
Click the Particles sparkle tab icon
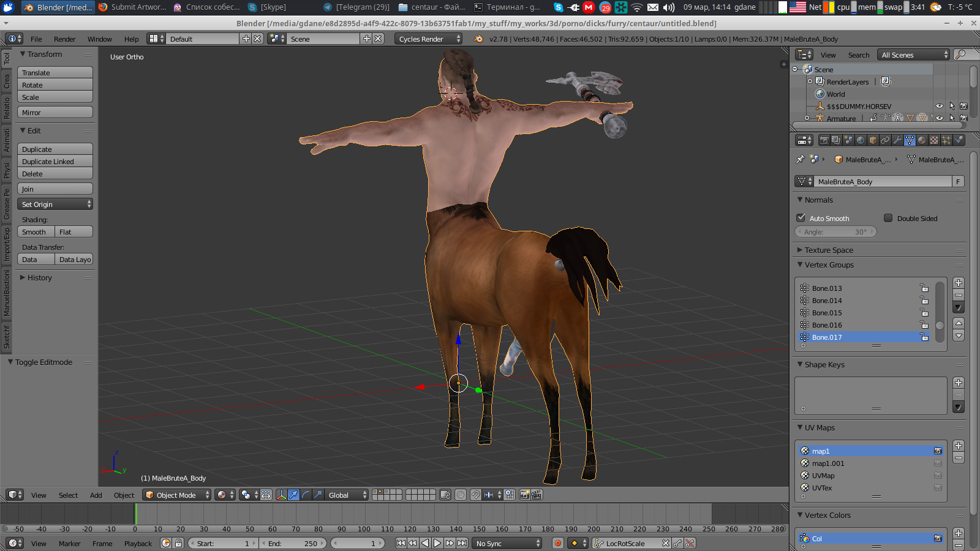pos(946,140)
